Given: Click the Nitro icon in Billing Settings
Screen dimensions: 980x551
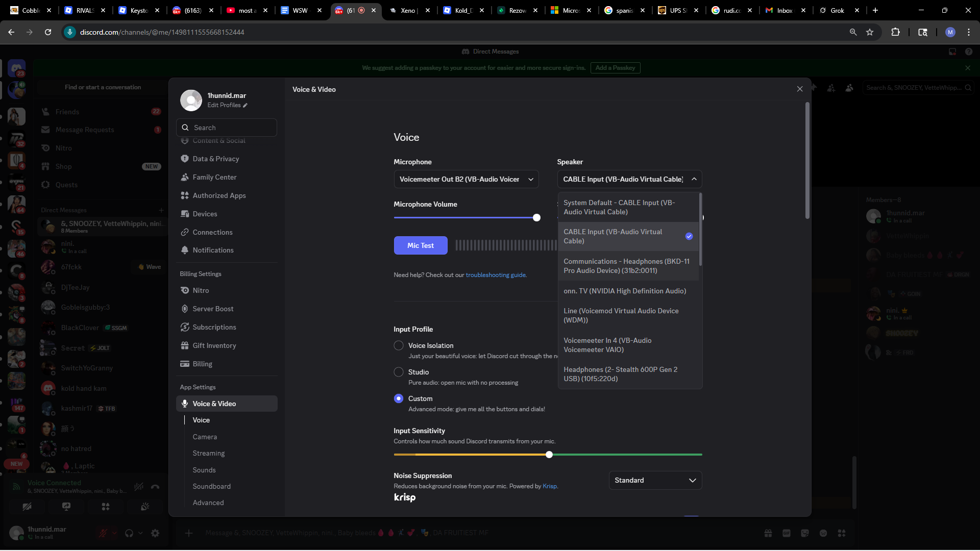Looking at the screenshot, I should point(185,290).
